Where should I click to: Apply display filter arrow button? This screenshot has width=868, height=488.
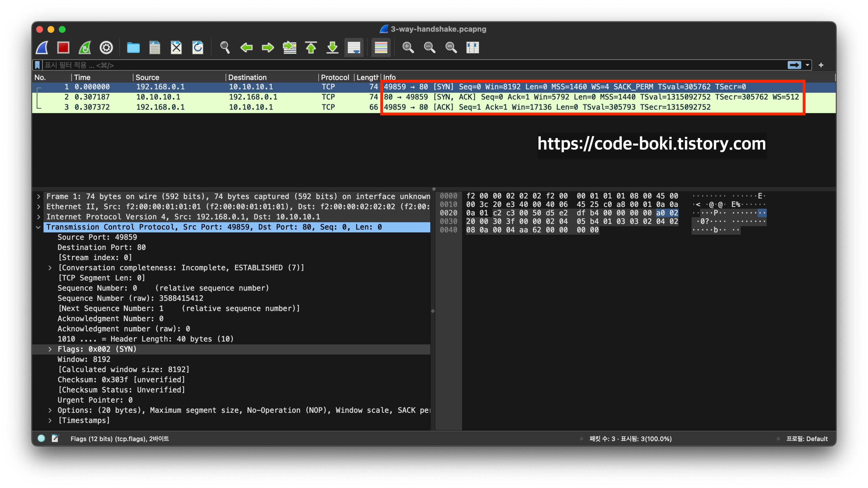click(794, 65)
